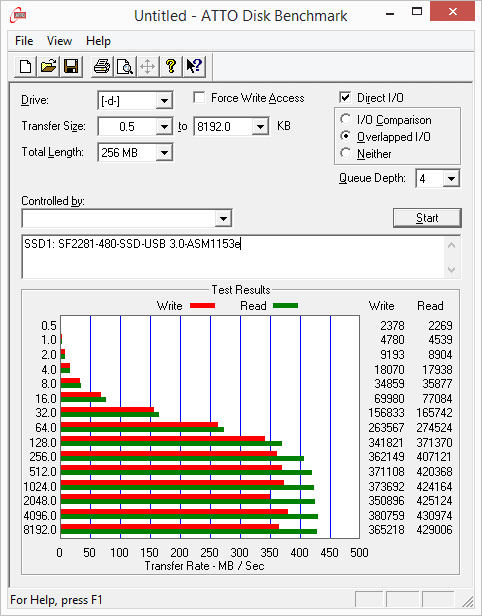Open the View menu
Viewport: 482px width, 616px height.
click(x=59, y=41)
